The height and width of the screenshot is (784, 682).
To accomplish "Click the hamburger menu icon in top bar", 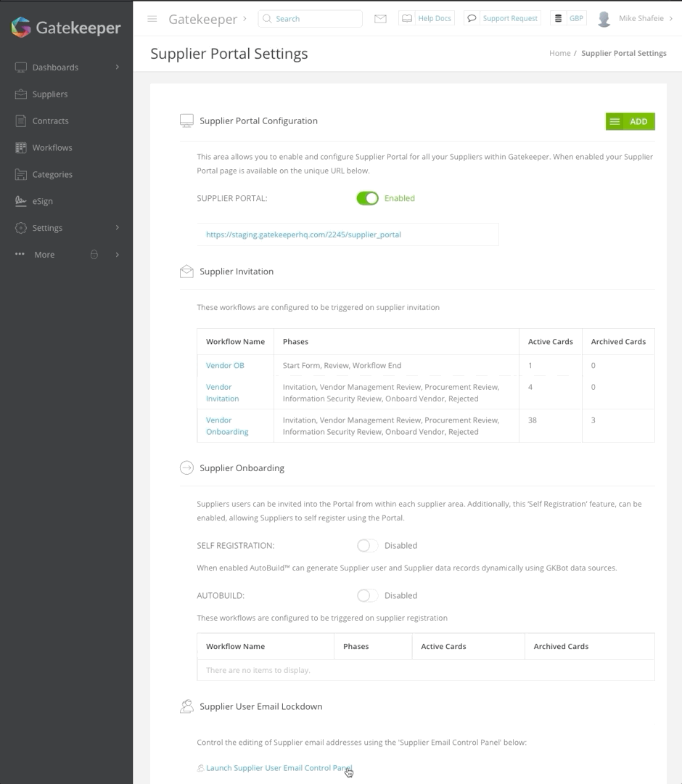I will 152,18.
